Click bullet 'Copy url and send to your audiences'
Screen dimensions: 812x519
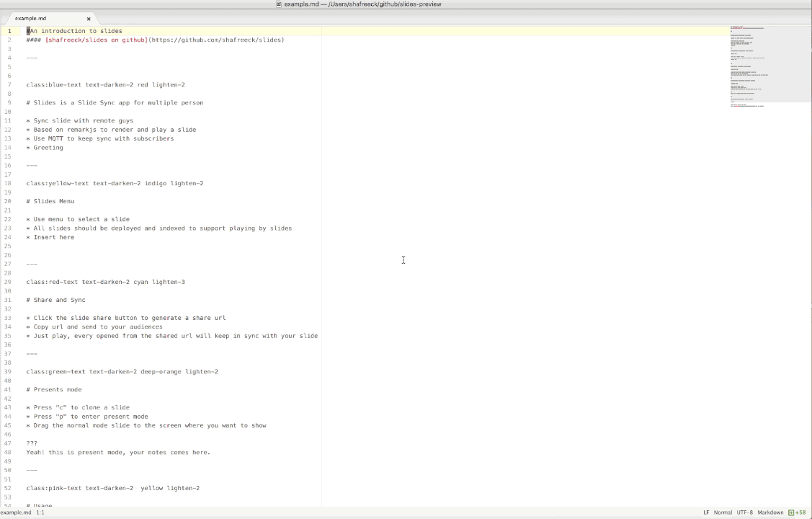click(x=94, y=327)
